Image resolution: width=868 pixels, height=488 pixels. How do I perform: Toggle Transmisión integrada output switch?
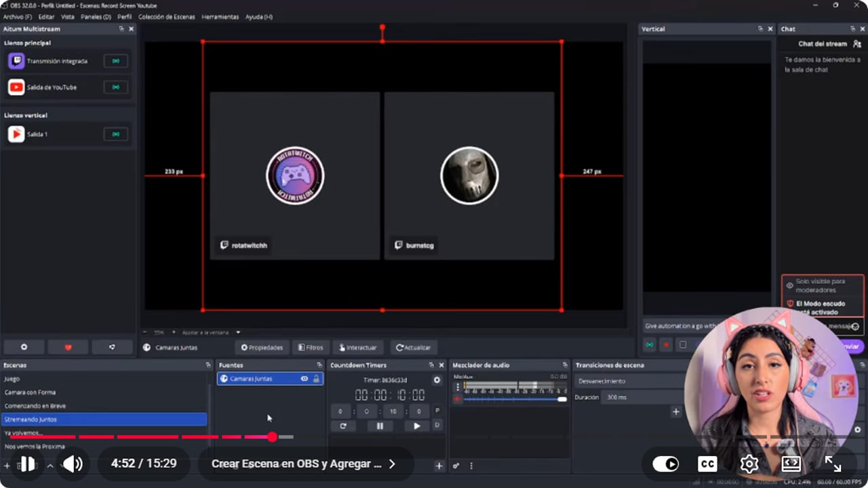(116, 61)
